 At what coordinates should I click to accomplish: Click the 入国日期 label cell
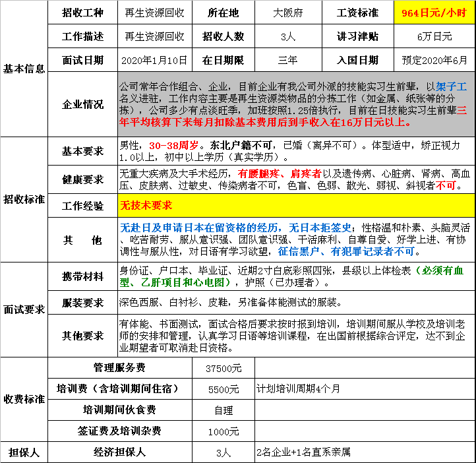pyautogui.click(x=358, y=60)
